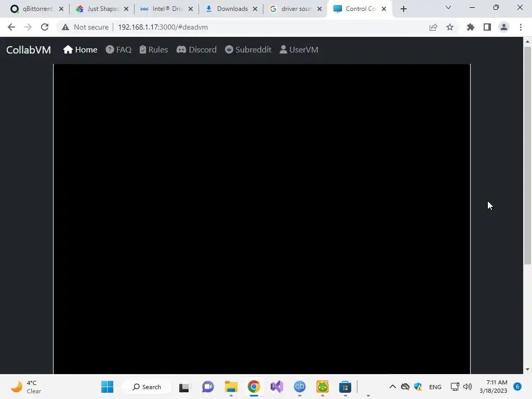Open the weather widget showing 4°C
The image size is (532, 399).
26,387
